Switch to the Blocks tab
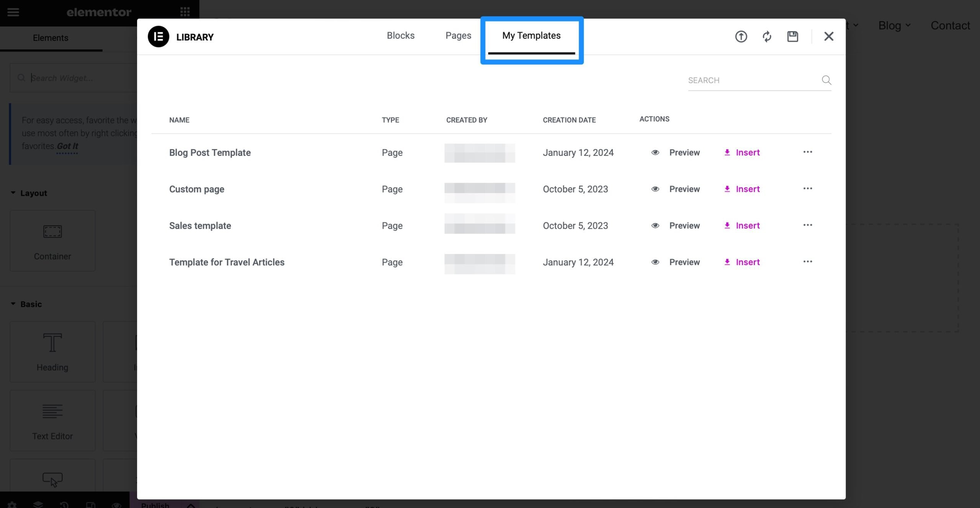The height and width of the screenshot is (508, 980). tap(401, 35)
